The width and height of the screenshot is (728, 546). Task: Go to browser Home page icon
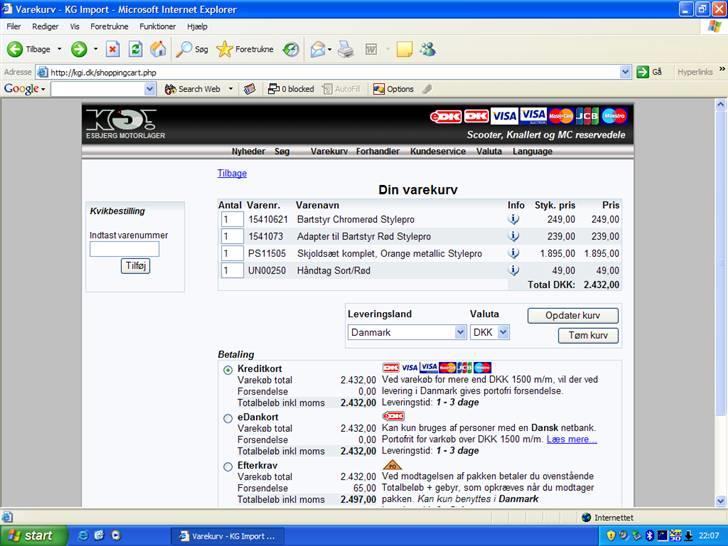[x=158, y=49]
